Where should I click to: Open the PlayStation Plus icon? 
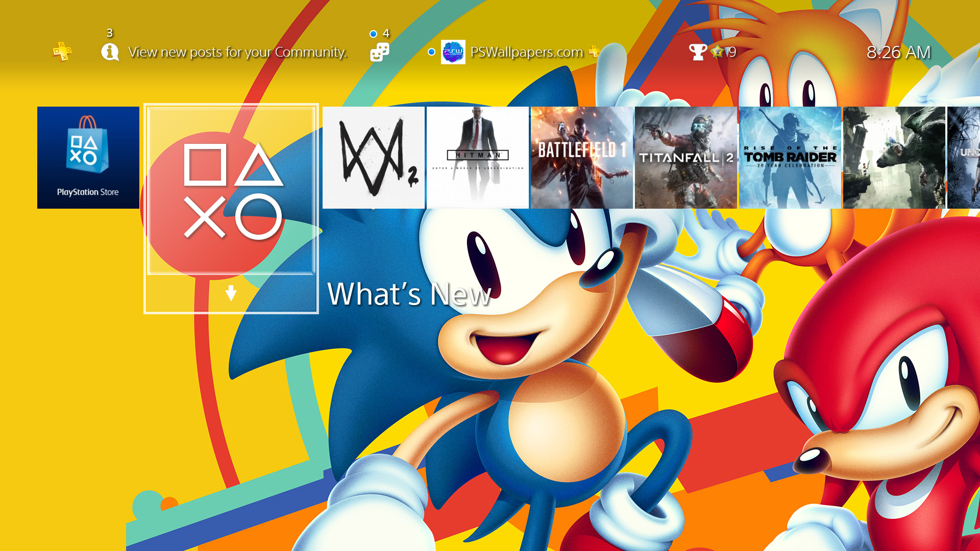pyautogui.click(x=62, y=52)
